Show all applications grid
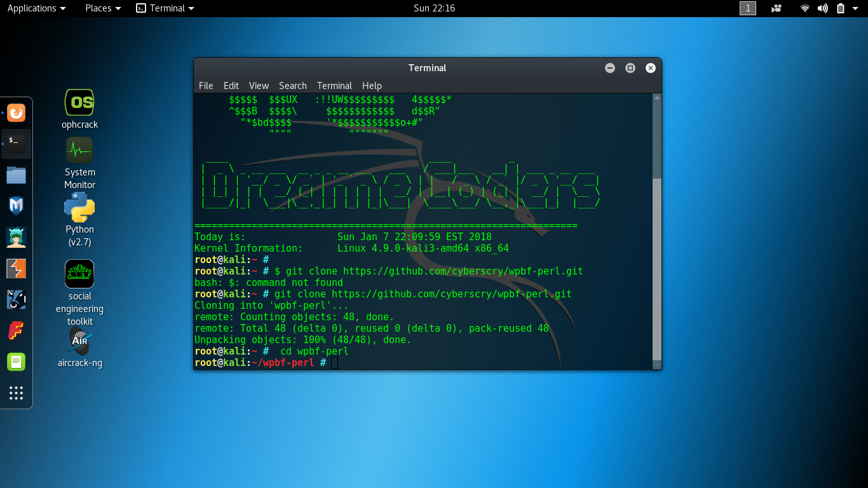This screenshot has width=868, height=488. coord(17,393)
